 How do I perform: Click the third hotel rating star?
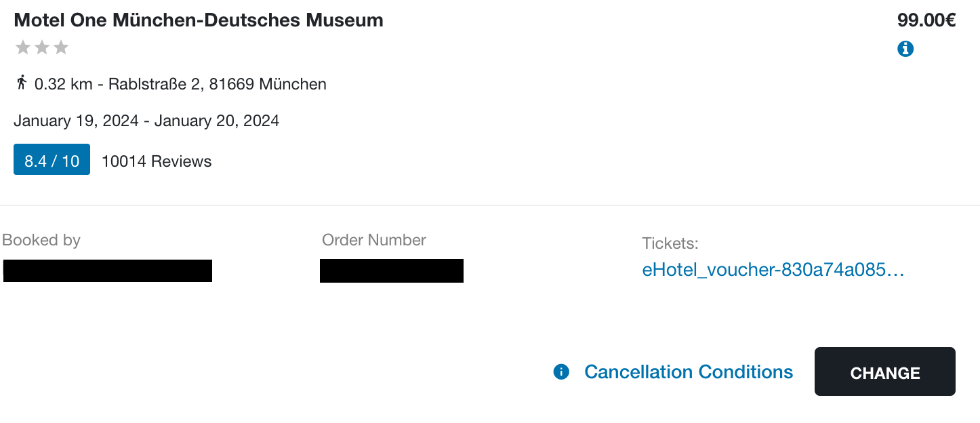[61, 47]
